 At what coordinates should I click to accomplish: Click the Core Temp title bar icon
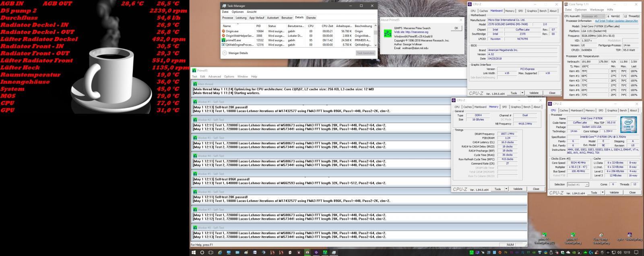[x=566, y=4]
